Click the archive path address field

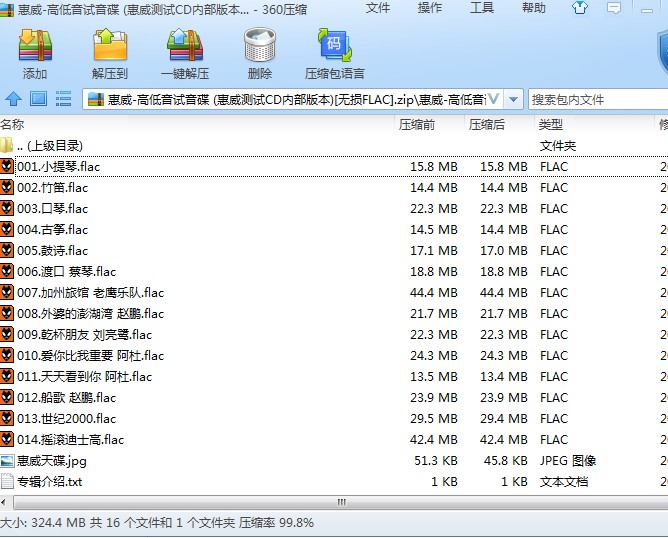(x=293, y=100)
